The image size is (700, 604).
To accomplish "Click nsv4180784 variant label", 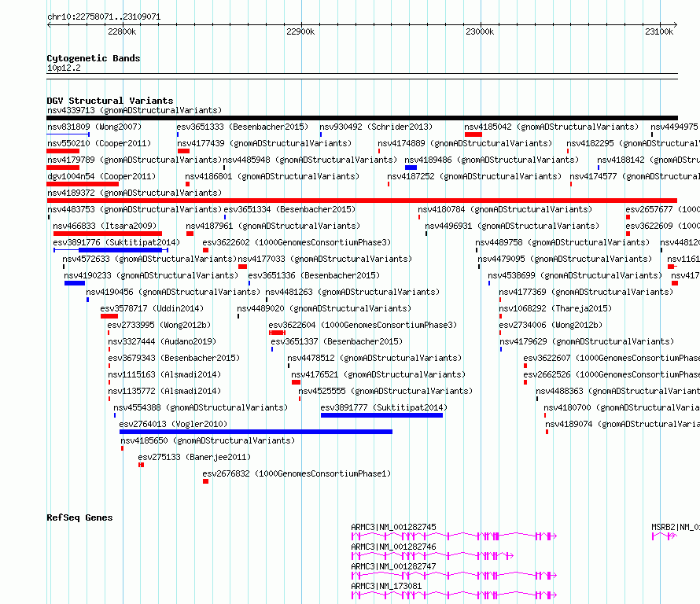I will 505,209.
